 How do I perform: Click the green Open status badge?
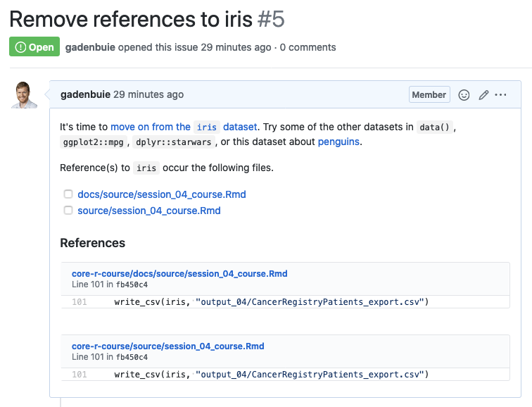coord(34,47)
